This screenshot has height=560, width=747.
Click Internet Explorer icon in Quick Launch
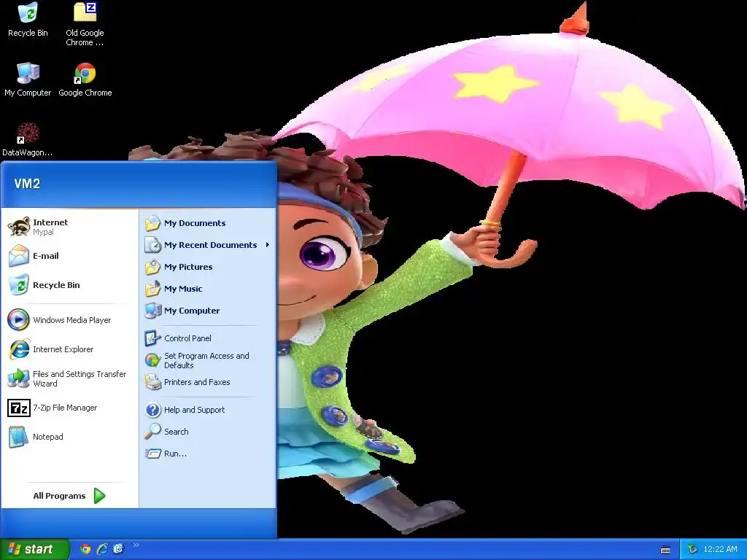click(x=102, y=549)
